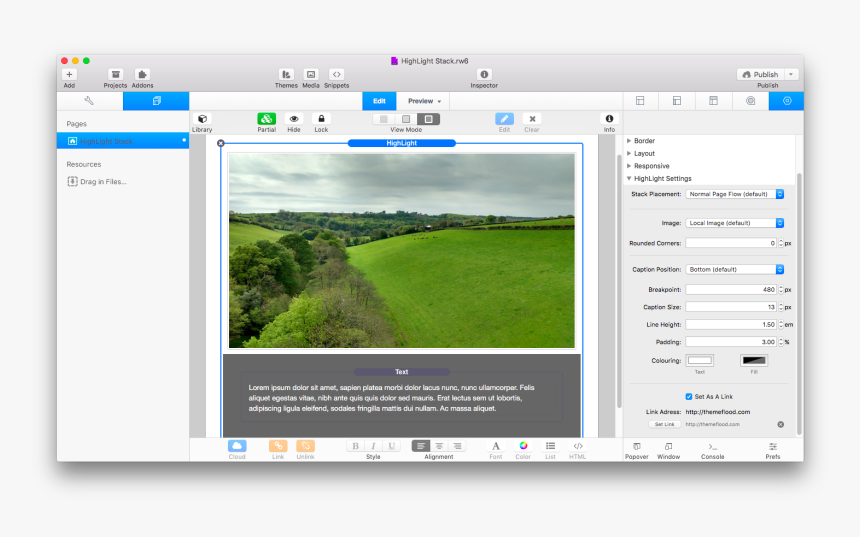Open the Prefs sliders icon
Image resolution: width=860 pixels, height=537 pixels.
pyautogui.click(x=773, y=446)
